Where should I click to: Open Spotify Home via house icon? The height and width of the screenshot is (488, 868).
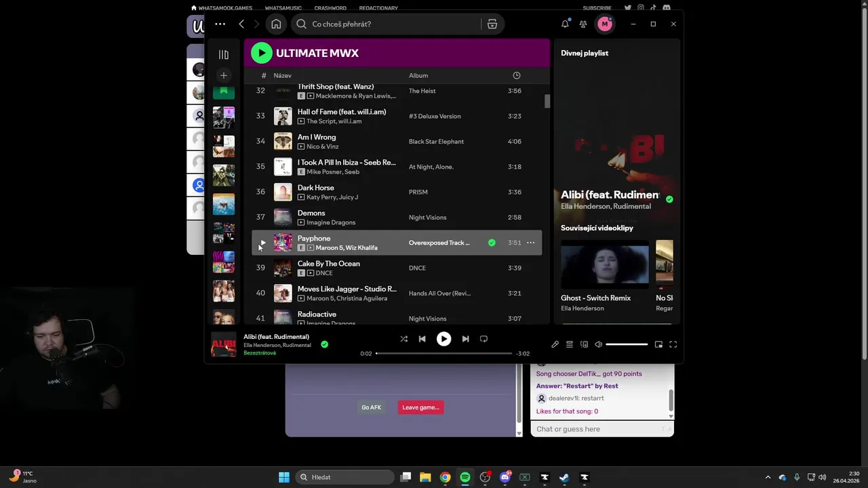pyautogui.click(x=276, y=24)
